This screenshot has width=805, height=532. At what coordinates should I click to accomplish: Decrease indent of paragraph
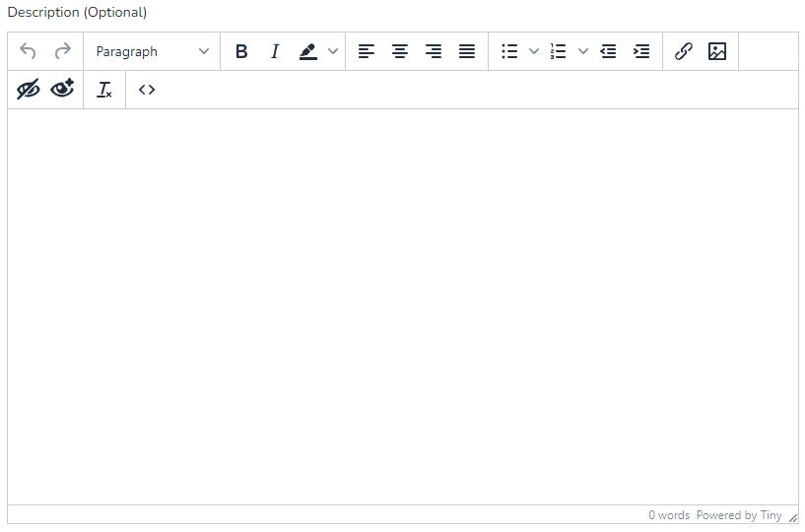coord(608,51)
